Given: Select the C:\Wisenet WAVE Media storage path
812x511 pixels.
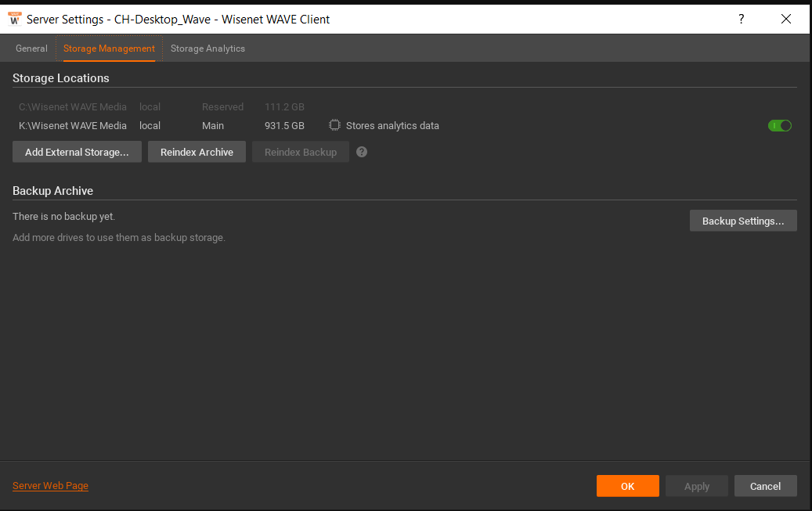Looking at the screenshot, I should [73, 106].
